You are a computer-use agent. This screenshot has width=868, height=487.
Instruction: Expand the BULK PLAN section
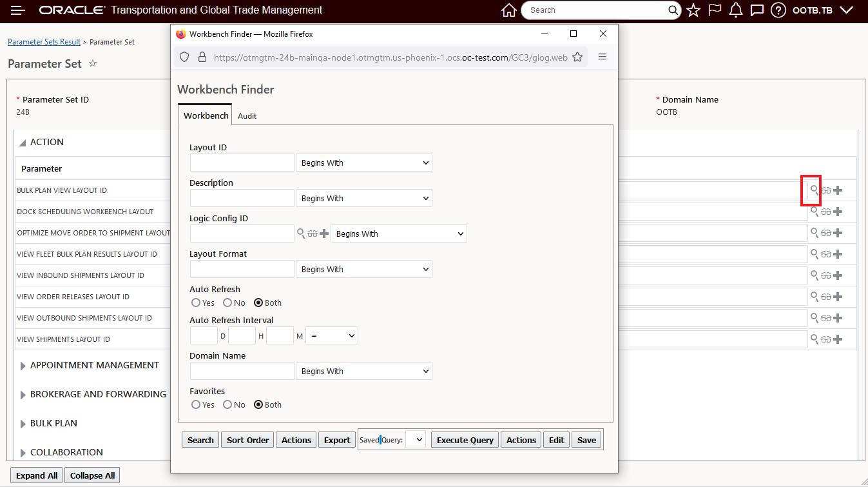click(x=23, y=424)
